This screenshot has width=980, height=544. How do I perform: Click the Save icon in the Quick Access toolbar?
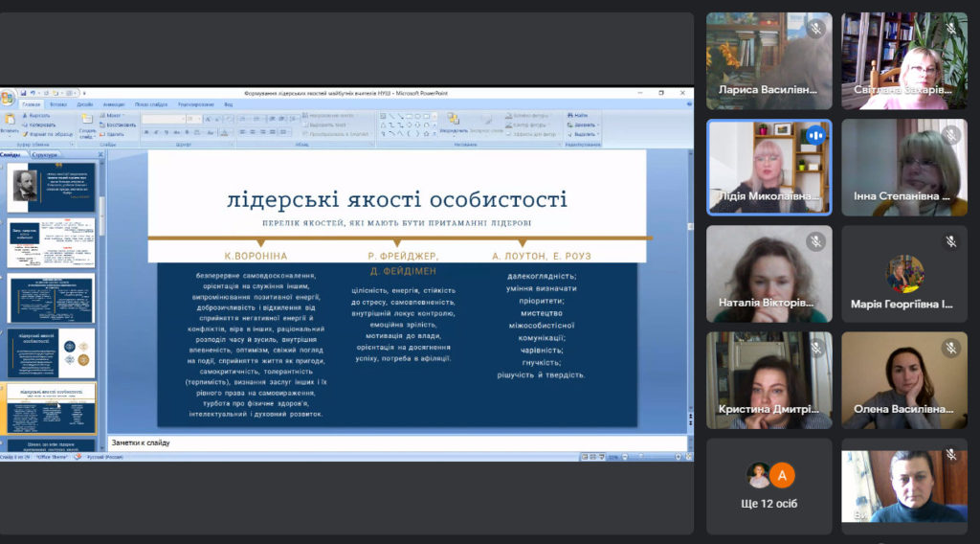coord(23,93)
